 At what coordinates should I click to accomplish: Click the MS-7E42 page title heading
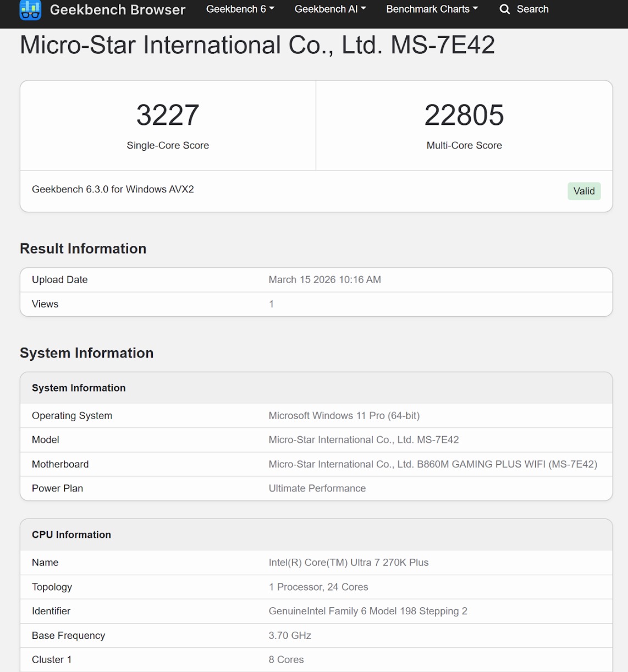point(257,45)
